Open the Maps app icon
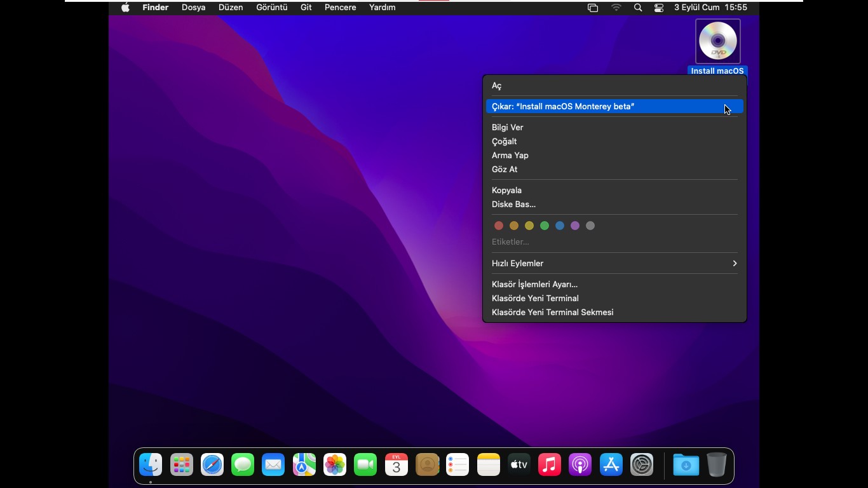Viewport: 868px width, 488px height. tap(304, 465)
